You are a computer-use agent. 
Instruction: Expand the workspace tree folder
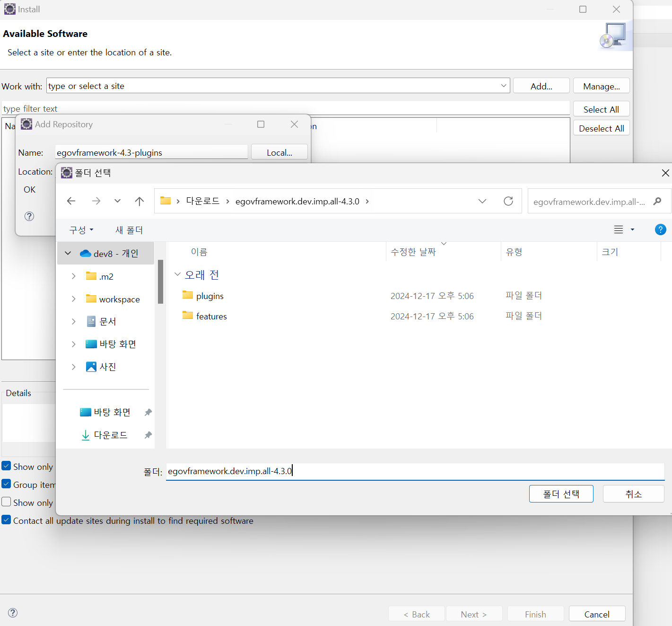click(x=73, y=299)
